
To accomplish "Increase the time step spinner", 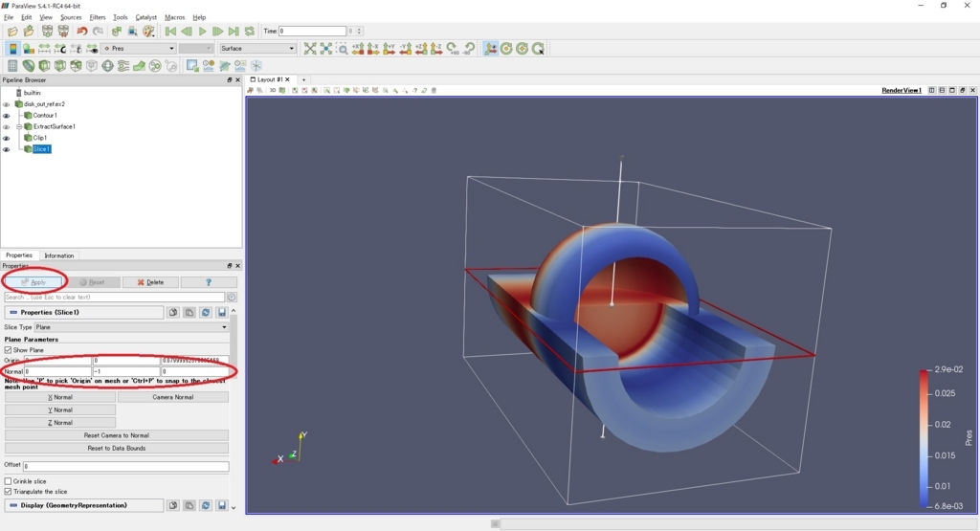I will tap(359, 29).
